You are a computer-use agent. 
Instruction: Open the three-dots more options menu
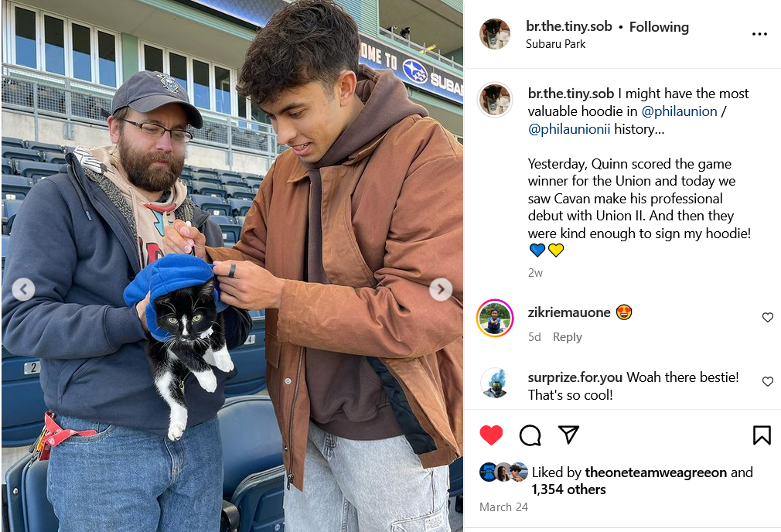759,35
